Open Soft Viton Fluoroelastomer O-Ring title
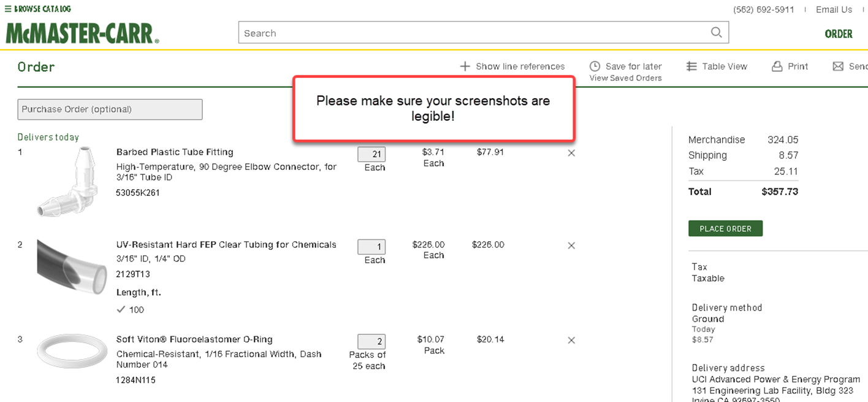This screenshot has height=402, width=868. coord(194,339)
